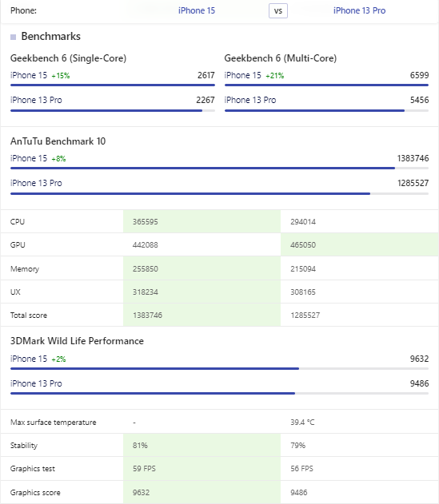Select the UX row label

coord(15,292)
